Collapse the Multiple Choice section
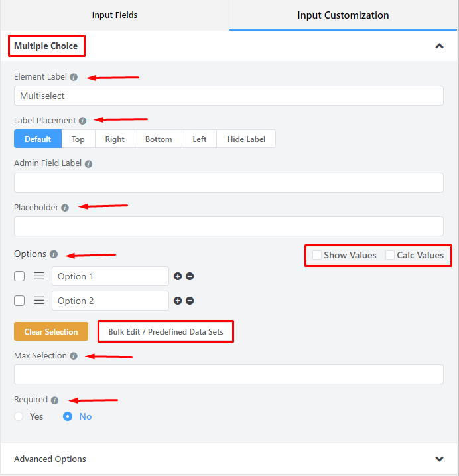Image resolution: width=459 pixels, height=476 pixels. point(438,46)
